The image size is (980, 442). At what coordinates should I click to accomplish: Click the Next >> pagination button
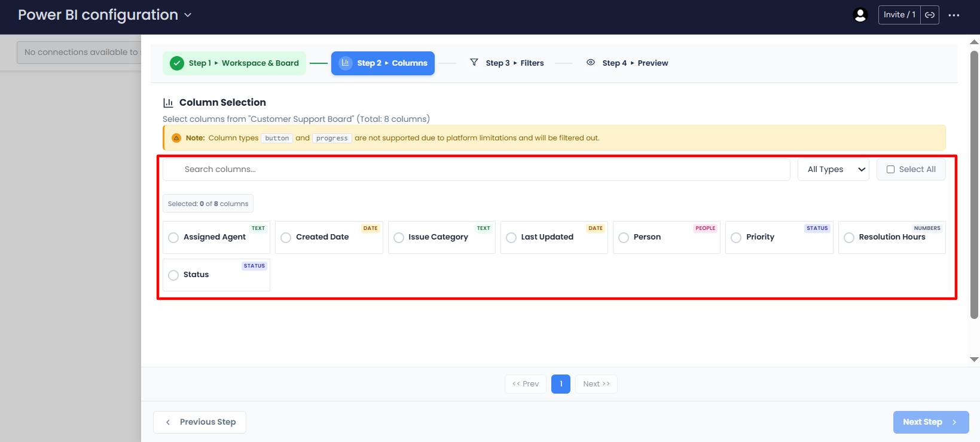[596, 384]
